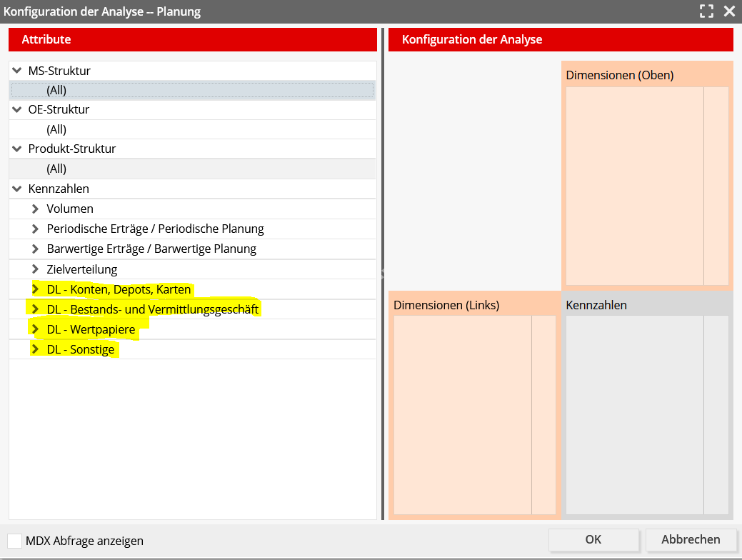This screenshot has width=742, height=560.
Task: Expand the DL - Wertpapiere chevron
Action: click(x=35, y=329)
